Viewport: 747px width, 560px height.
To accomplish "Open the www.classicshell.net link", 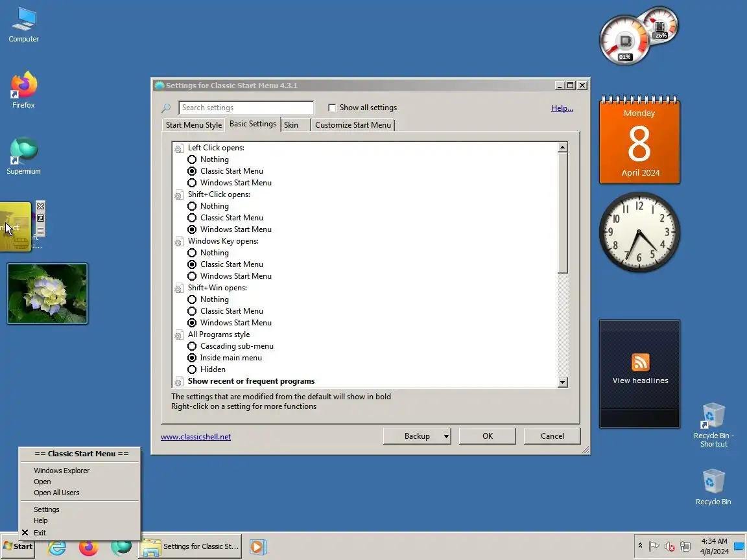I will click(x=196, y=437).
